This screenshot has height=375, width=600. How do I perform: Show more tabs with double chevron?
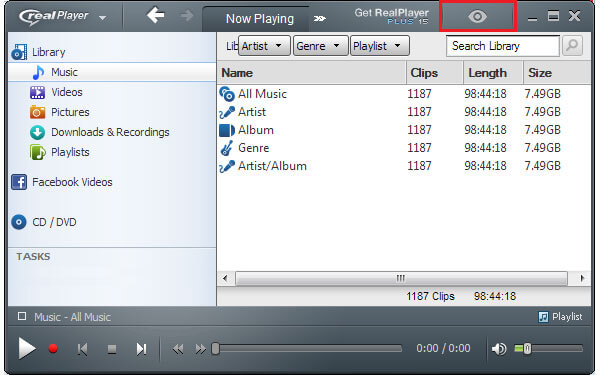pyautogui.click(x=320, y=18)
